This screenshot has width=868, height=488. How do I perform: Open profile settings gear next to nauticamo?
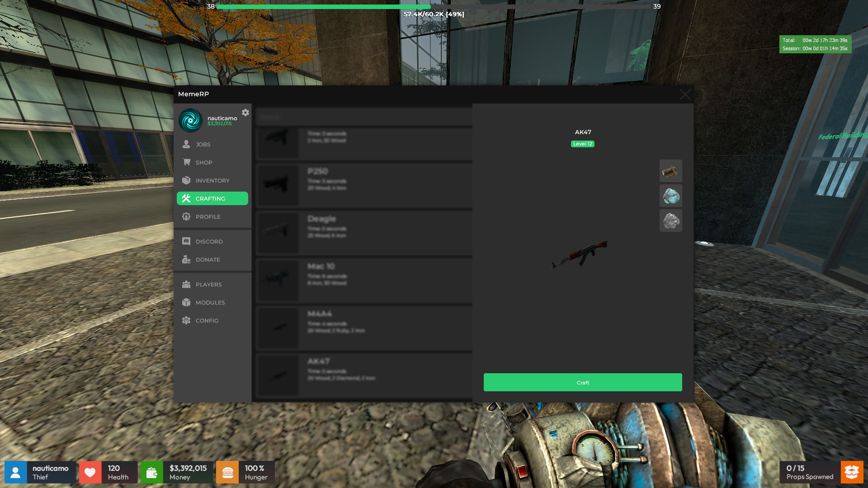245,113
